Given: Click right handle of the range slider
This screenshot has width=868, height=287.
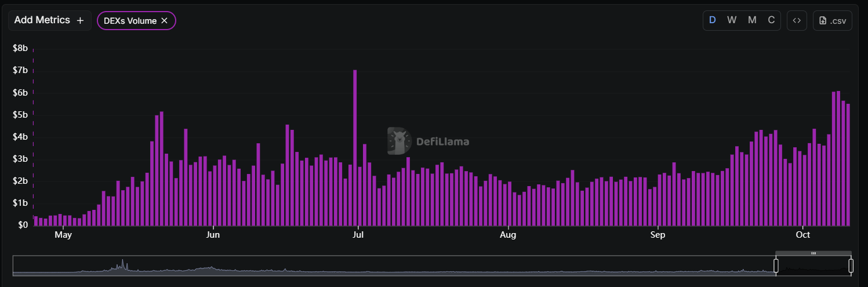Looking at the screenshot, I should (x=851, y=266).
